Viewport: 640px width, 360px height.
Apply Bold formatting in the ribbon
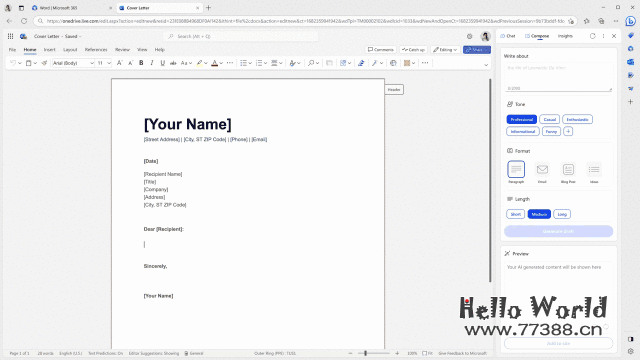point(141,63)
